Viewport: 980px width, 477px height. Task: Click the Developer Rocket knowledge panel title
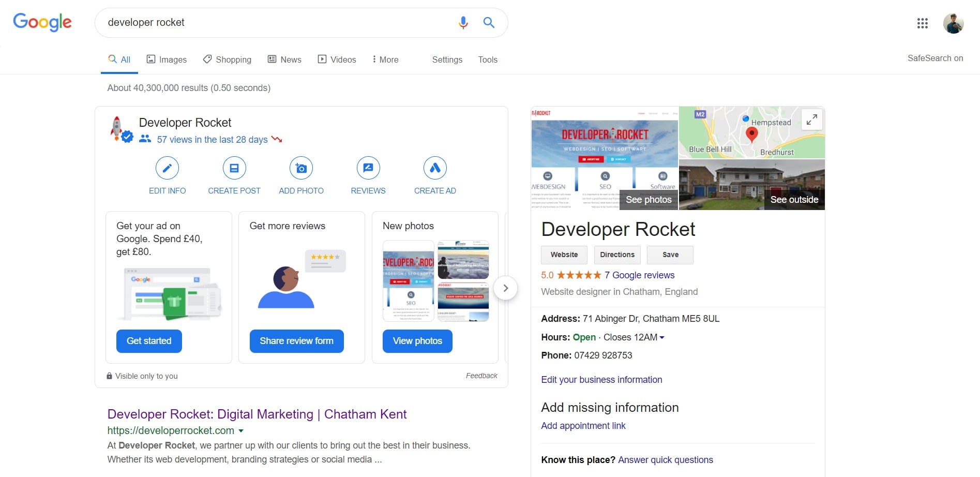(x=618, y=229)
